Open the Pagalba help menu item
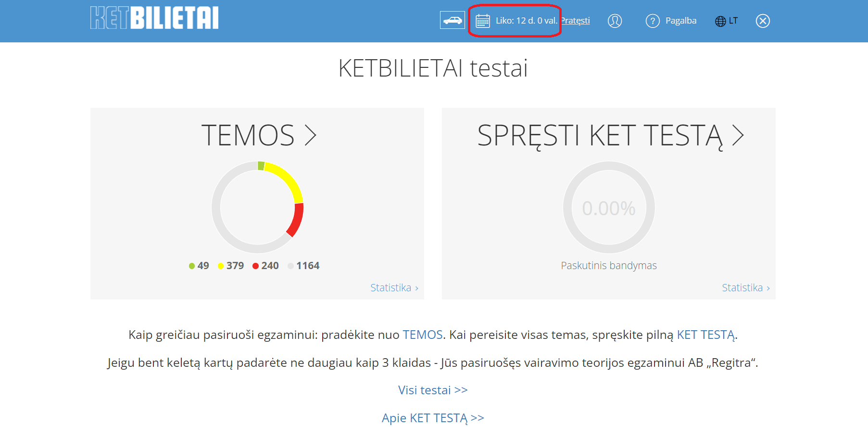Screen dimensions: 868x427 pyautogui.click(x=680, y=21)
